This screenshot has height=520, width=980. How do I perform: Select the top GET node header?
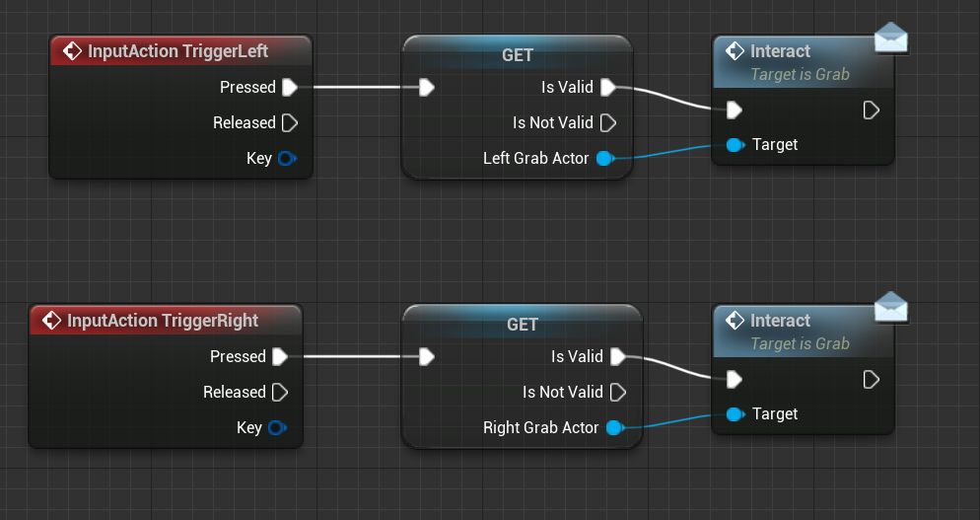pos(518,55)
